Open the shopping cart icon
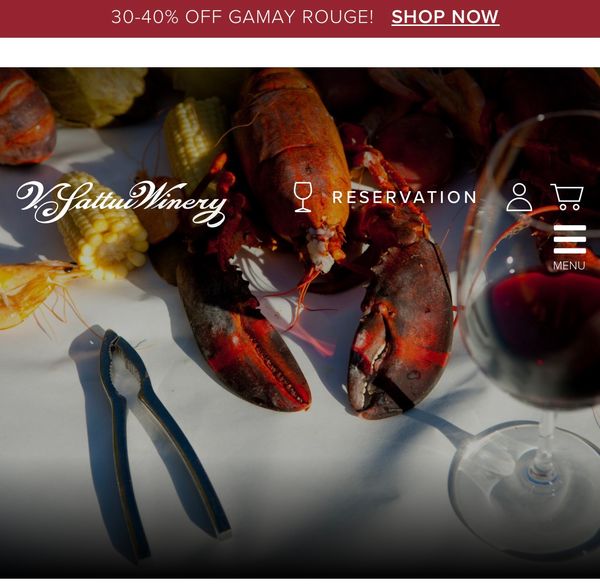Viewport: 600px width, 584px height. tap(567, 197)
